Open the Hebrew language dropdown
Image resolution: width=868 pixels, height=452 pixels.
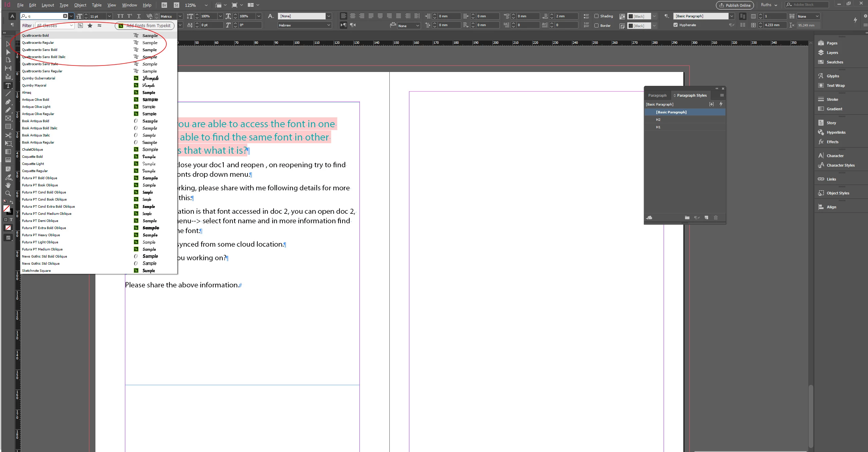304,25
